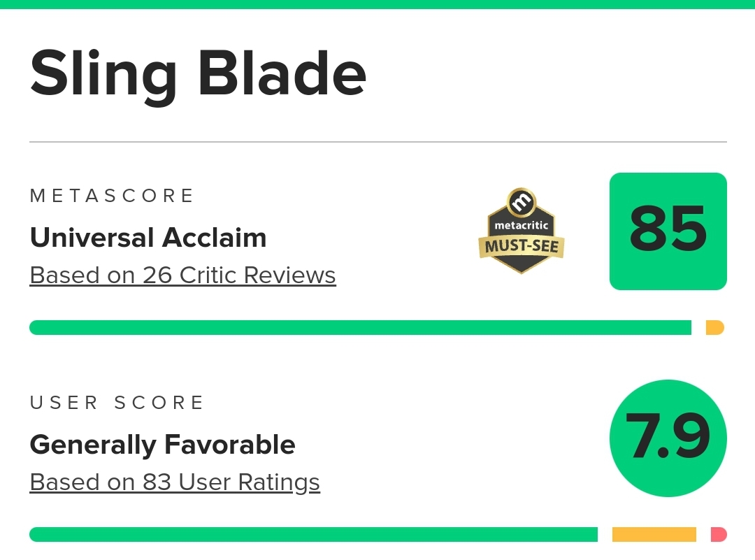Click the Generally Favorable label
Viewport: 755px width, 560px height.
162,445
